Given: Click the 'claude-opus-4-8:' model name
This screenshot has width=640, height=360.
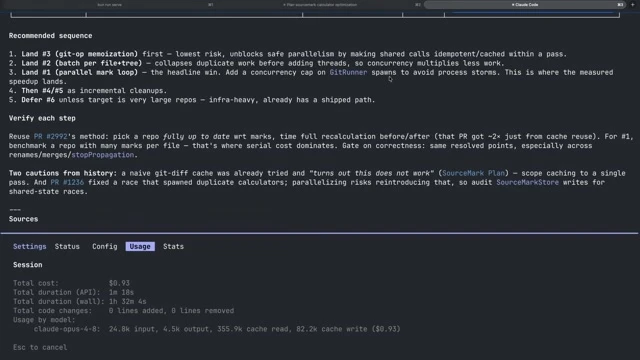Looking at the screenshot, I should (x=67, y=329).
